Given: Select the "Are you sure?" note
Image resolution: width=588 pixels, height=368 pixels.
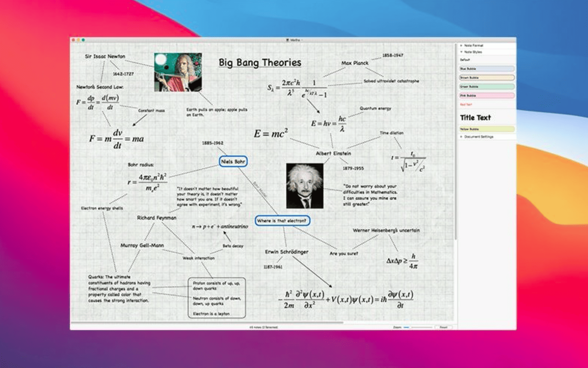Looking at the screenshot, I should pyautogui.click(x=344, y=253).
